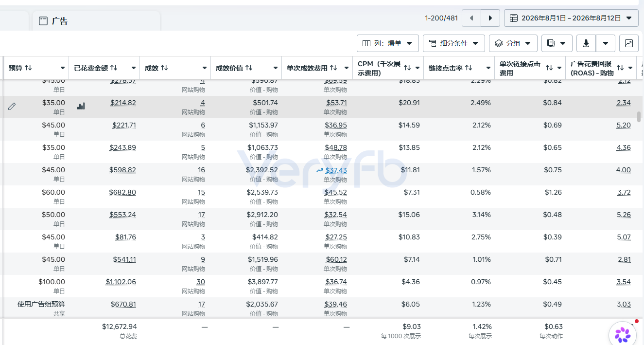Select the $100.00 budget cell
Screen dimensions: 644x345
click(52, 282)
